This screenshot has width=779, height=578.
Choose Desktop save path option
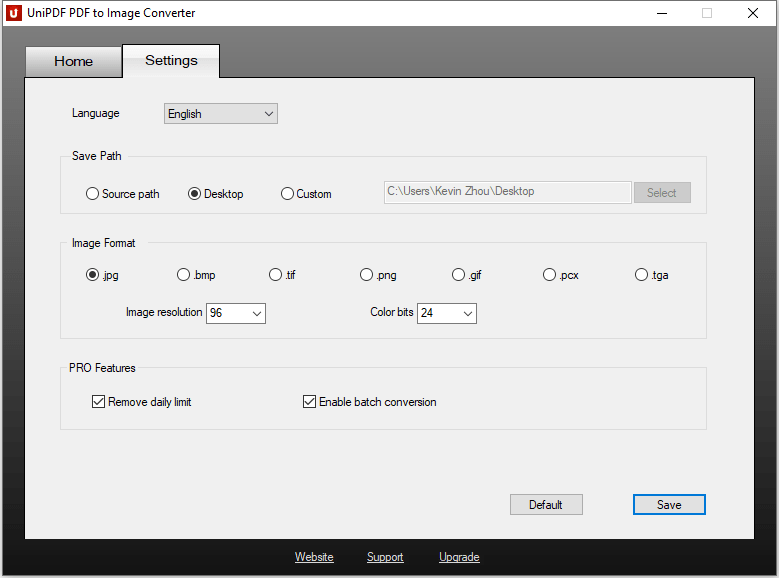216,194
